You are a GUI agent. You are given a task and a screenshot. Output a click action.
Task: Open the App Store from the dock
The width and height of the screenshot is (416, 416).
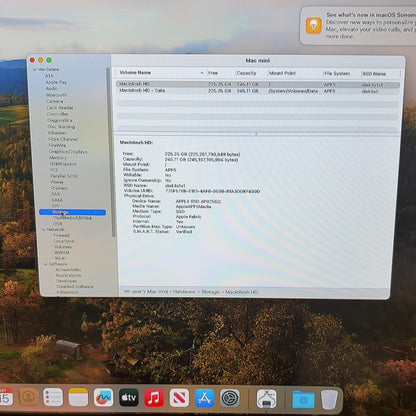tap(204, 398)
